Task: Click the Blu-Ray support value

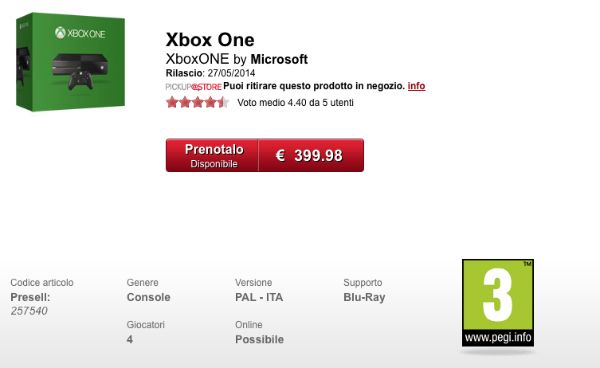Action: coord(364,297)
